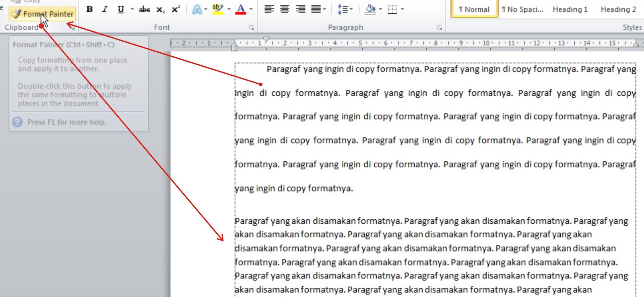
Task: Click the Format Painter button
Action: tap(42, 14)
